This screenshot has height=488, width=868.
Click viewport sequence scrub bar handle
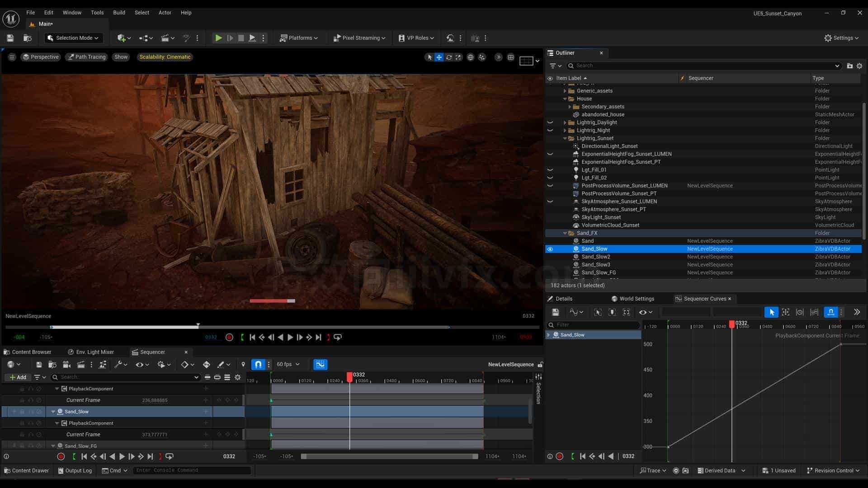[x=198, y=326]
